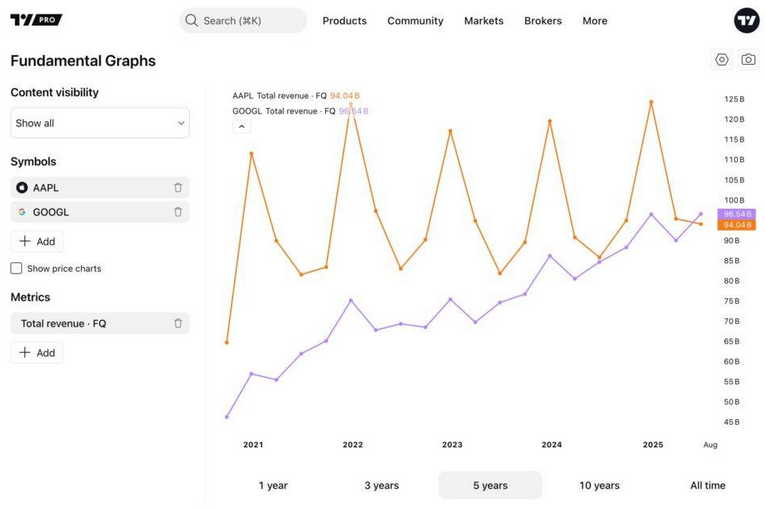765x508 pixels.
Task: Add a new metric with Add button
Action: pos(37,352)
